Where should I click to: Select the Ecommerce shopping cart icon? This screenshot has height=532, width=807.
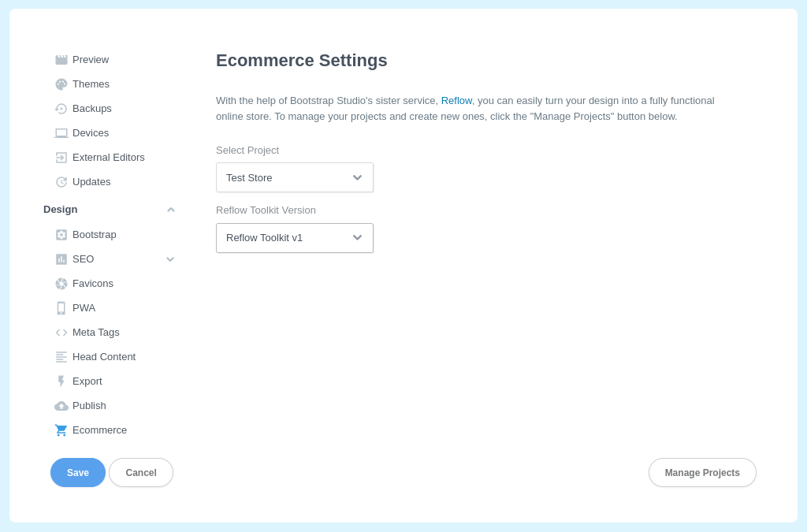[61, 430]
